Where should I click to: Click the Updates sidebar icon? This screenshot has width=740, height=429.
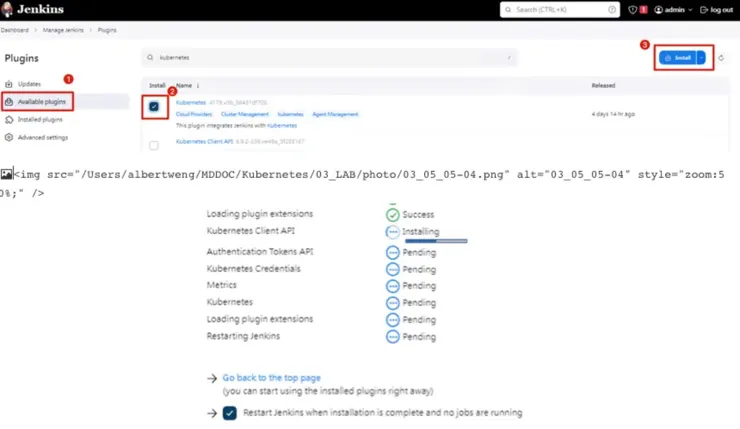(8, 84)
